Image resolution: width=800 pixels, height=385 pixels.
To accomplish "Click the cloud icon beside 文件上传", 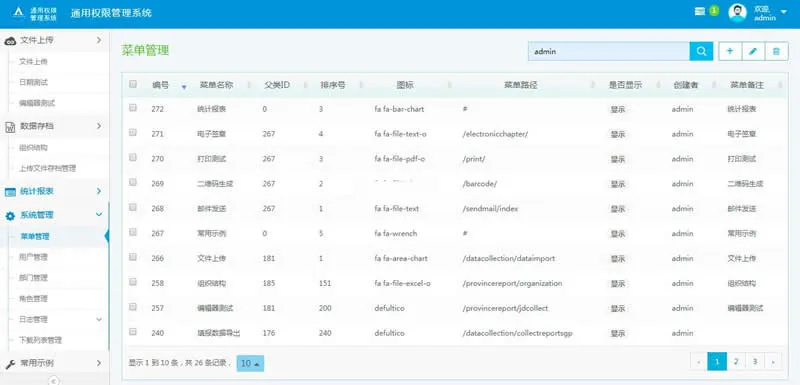I will (x=10, y=41).
